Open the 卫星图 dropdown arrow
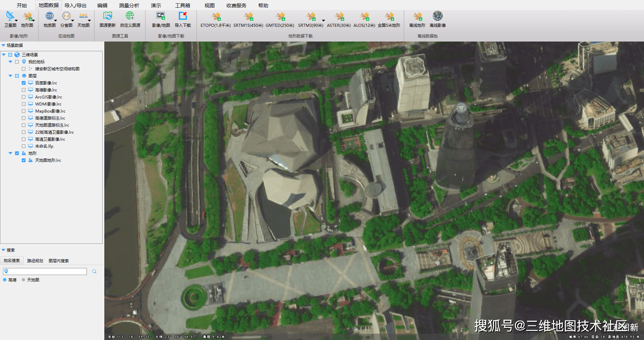644x340 pixels. pos(16,20)
